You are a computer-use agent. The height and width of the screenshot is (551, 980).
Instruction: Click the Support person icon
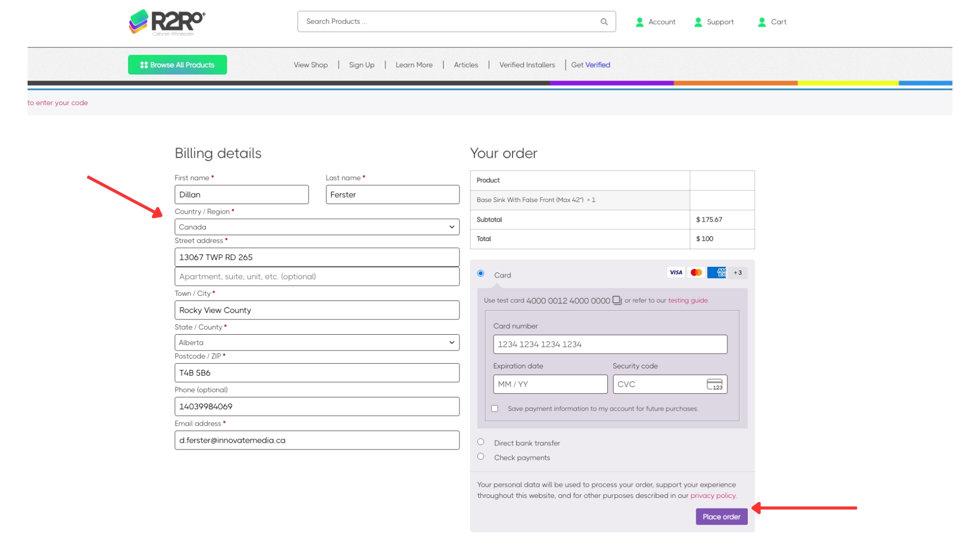pyautogui.click(x=698, y=22)
